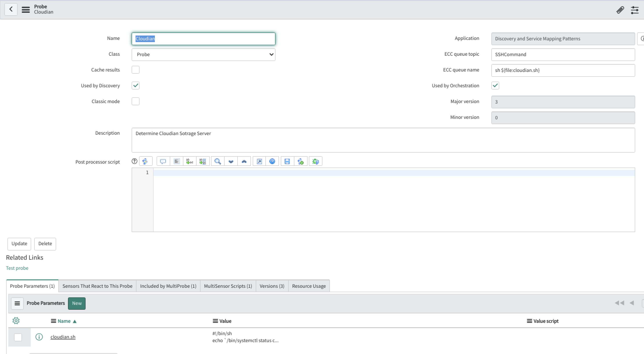The height and width of the screenshot is (354, 644).
Task: Uncheck the Used by Orchestration checkbox
Action: tap(495, 86)
